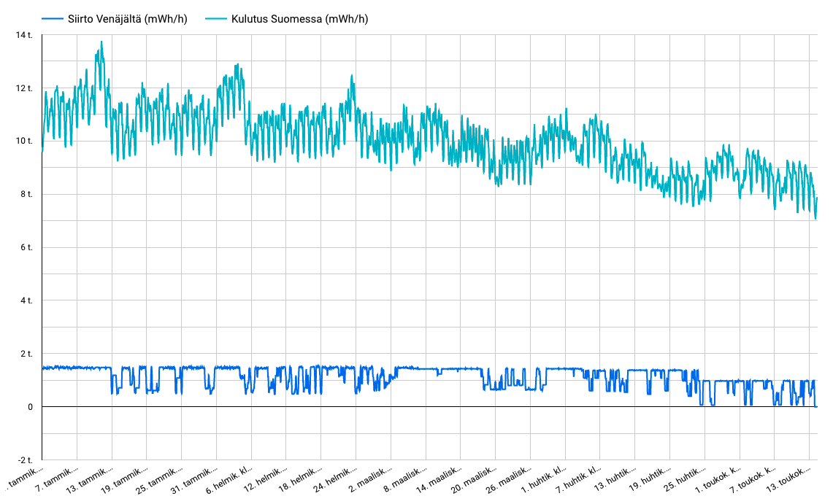
Task: Select the 14 t. y-axis label
Action: tap(24, 35)
